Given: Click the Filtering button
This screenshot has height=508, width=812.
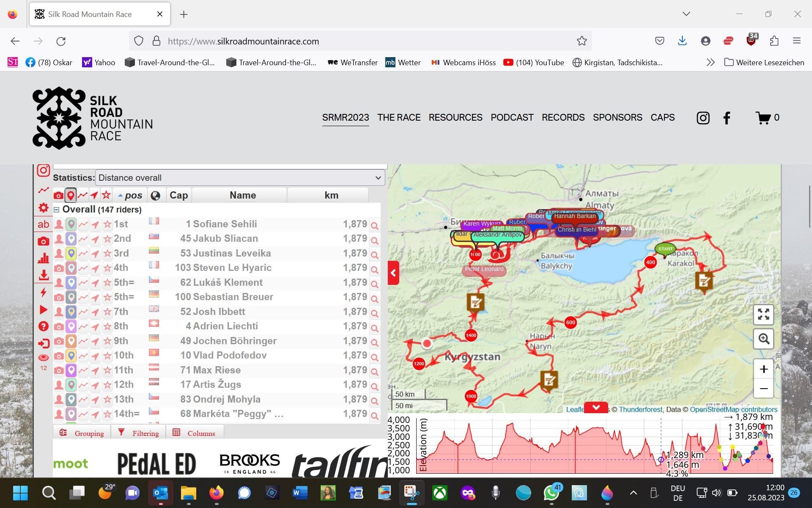Looking at the screenshot, I should pyautogui.click(x=139, y=433).
